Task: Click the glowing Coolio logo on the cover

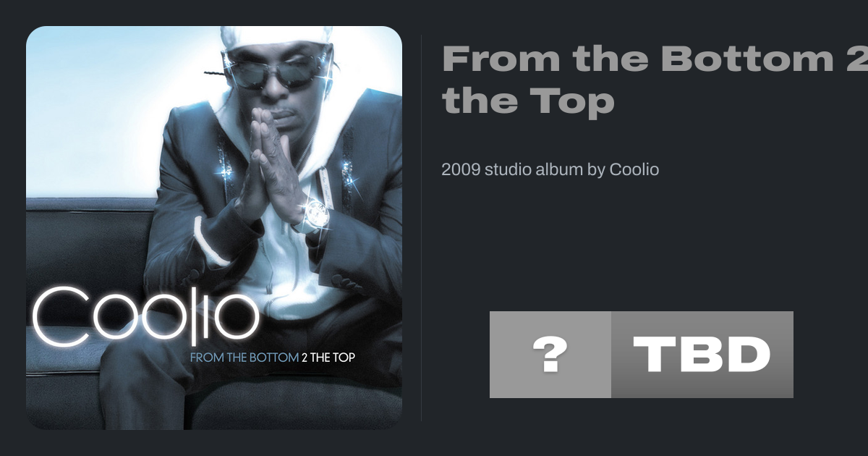Action: (145, 316)
